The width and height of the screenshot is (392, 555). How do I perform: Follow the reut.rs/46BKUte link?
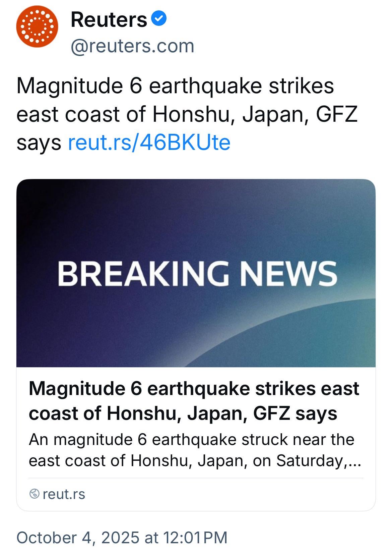[x=149, y=143]
